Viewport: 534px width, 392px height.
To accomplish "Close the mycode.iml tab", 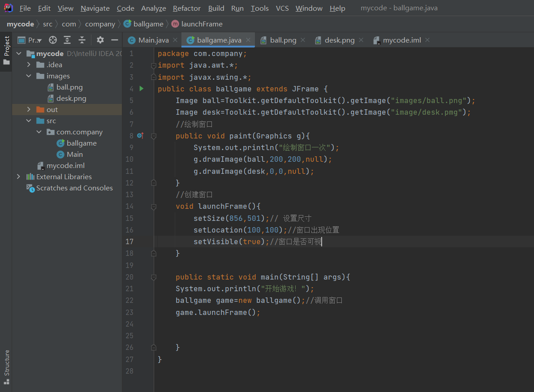I will pyautogui.click(x=427, y=40).
